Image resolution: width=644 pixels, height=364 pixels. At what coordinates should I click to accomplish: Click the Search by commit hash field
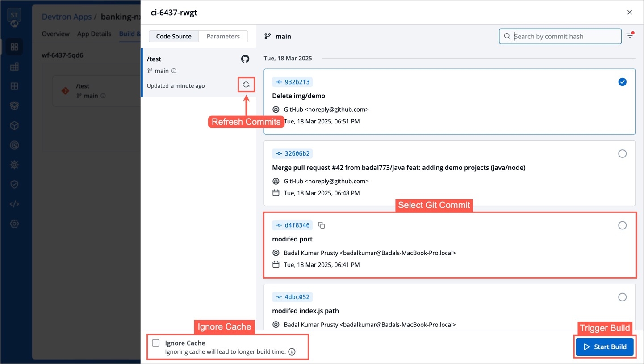[x=560, y=36]
